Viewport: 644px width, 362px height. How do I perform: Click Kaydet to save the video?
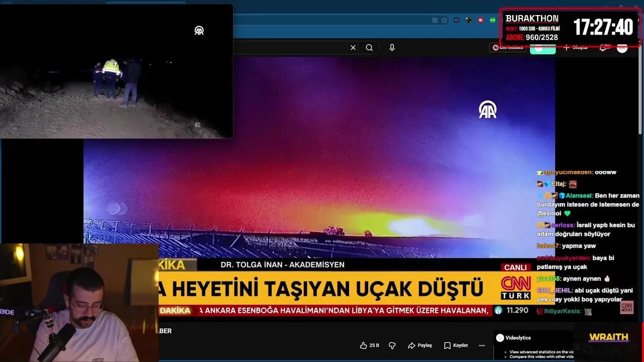(456, 345)
